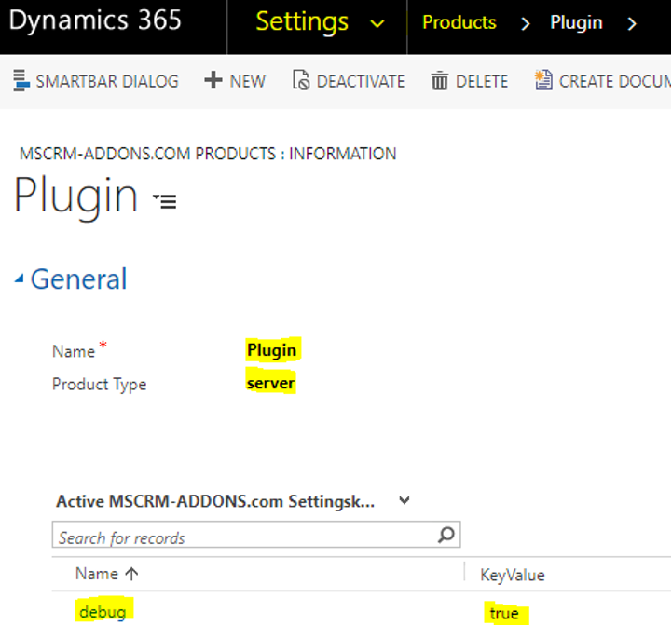This screenshot has height=625, width=672.
Task: Sort by the KeyValue column header
Action: 512,575
